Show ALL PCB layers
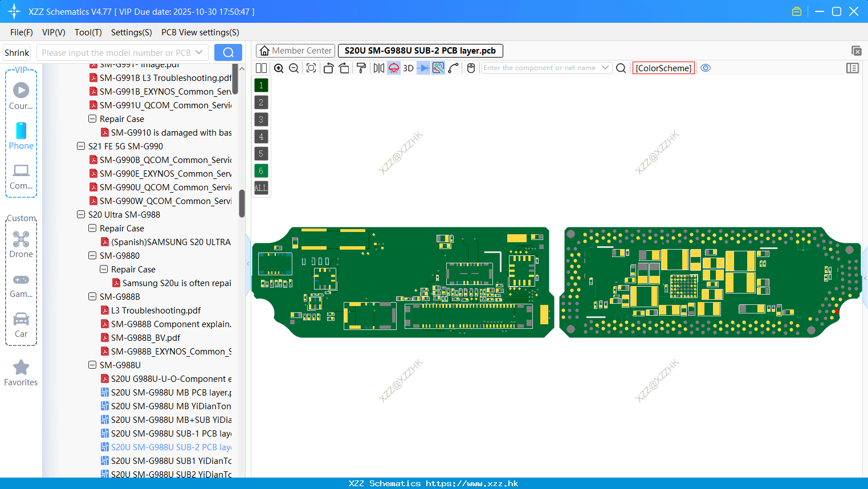 click(261, 188)
